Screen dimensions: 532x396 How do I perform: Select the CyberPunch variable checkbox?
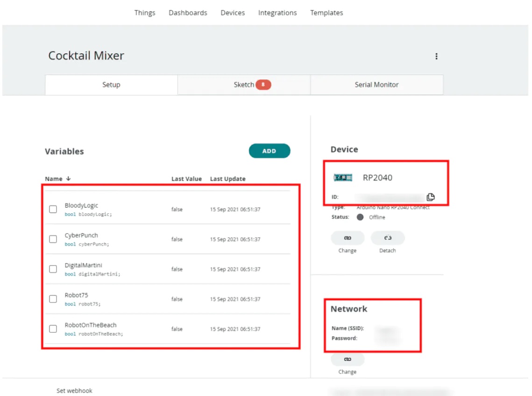pos(53,239)
